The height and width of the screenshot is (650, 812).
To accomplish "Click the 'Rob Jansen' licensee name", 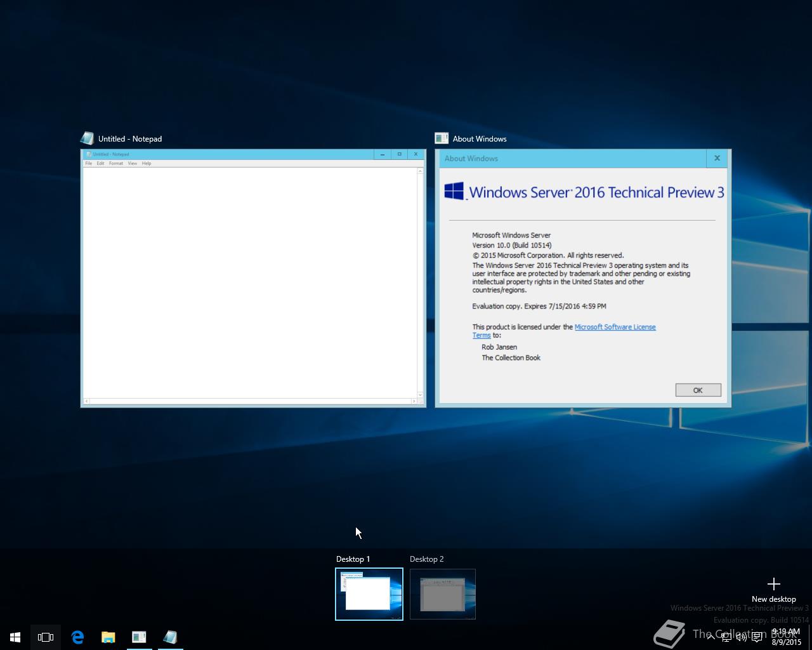I will coord(499,347).
